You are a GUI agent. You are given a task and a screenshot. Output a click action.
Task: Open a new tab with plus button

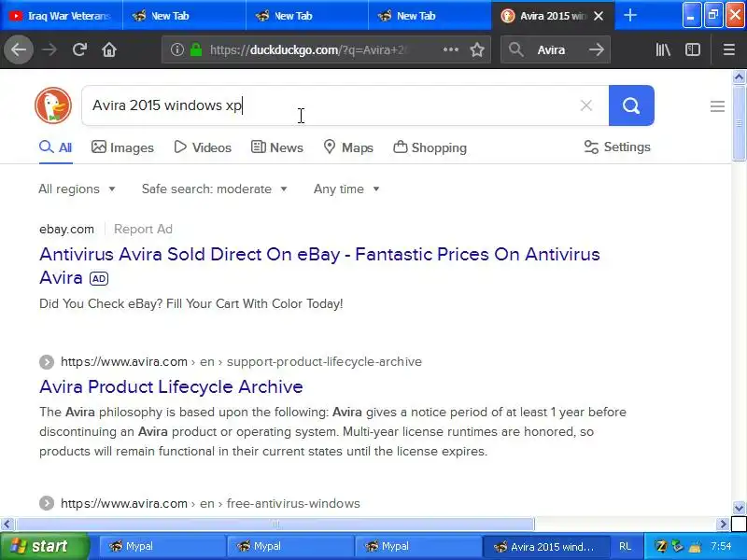[630, 16]
